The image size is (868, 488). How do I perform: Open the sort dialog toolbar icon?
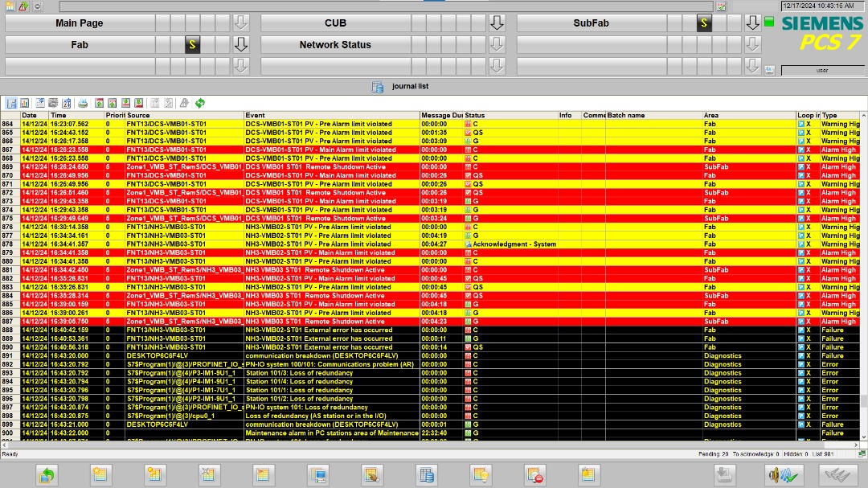[67, 103]
